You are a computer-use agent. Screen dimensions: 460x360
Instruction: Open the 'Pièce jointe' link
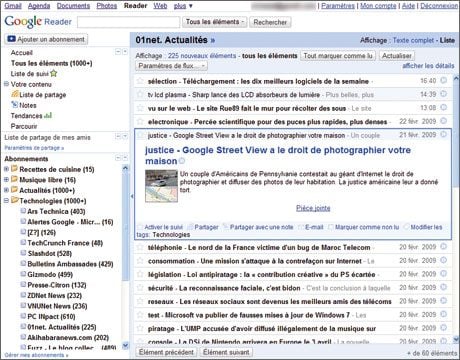click(x=313, y=208)
